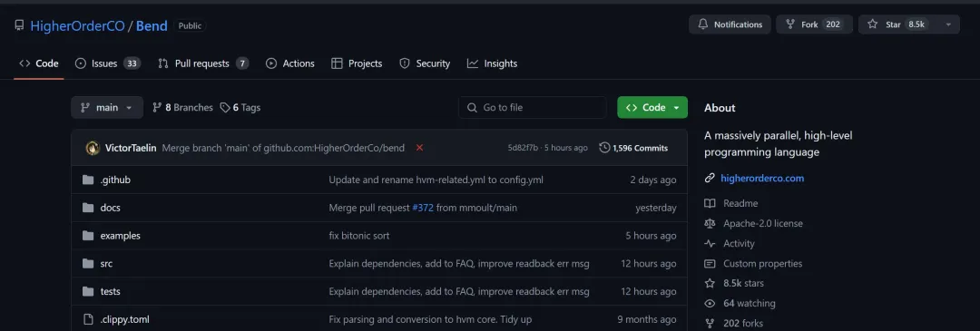Screen dimensions: 980x331
Task: Open VictorTaelin's avatar image
Action: pos(93,148)
